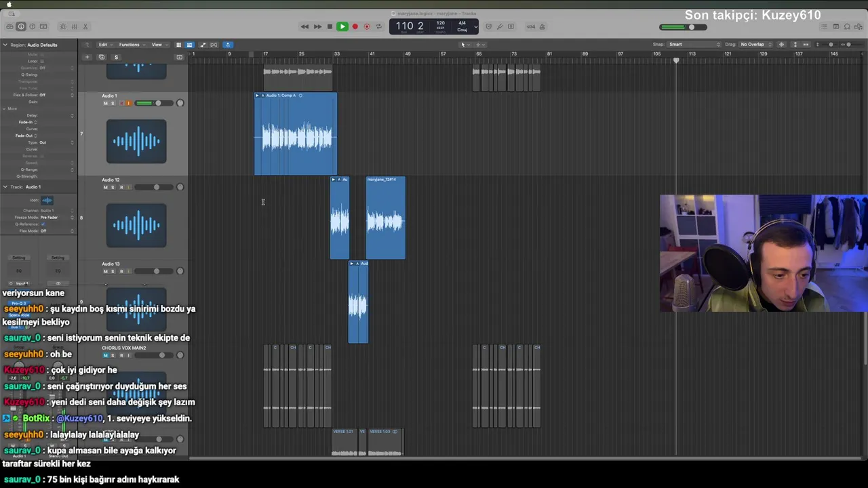Open Quick Help question mark button
Screen dimensions: 868x488
32,26
